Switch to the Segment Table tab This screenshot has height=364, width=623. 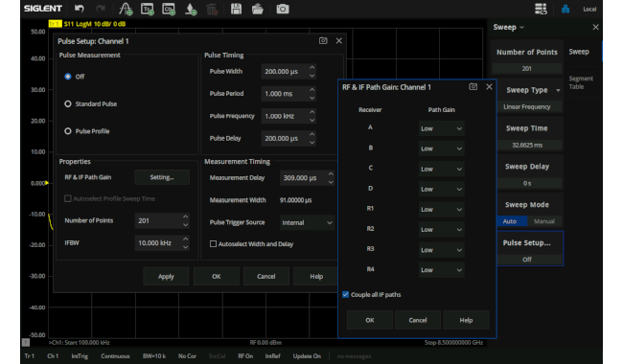[x=581, y=82]
